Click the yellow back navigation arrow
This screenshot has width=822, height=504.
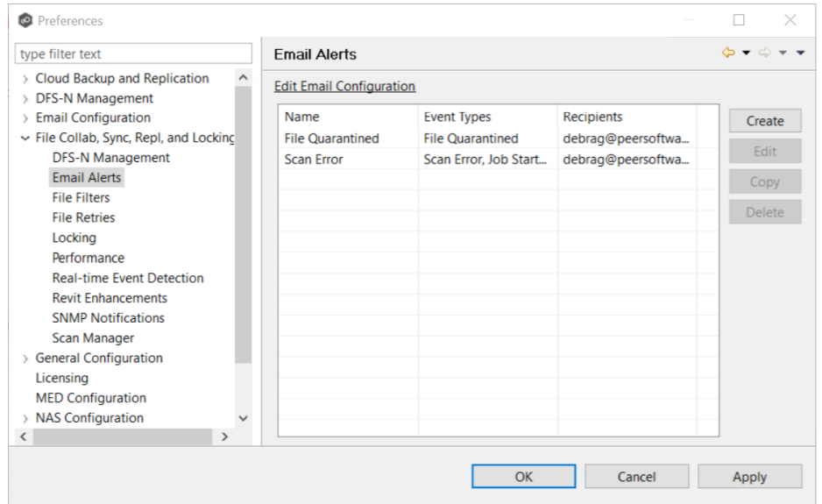727,54
